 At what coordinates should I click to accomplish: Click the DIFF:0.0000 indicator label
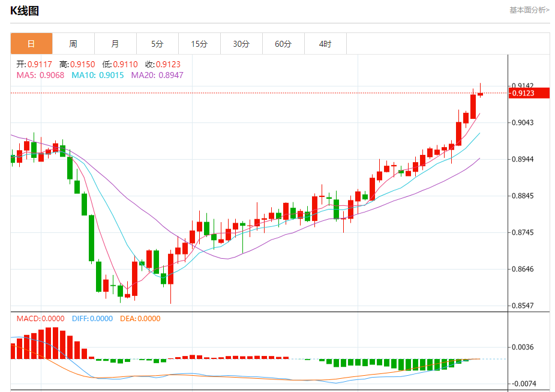pyautogui.click(x=92, y=318)
